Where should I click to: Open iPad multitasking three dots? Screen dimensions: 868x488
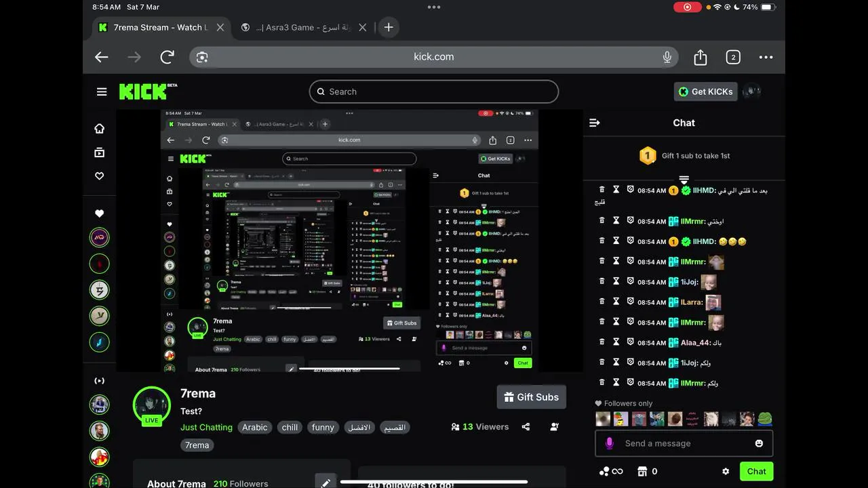click(x=434, y=7)
